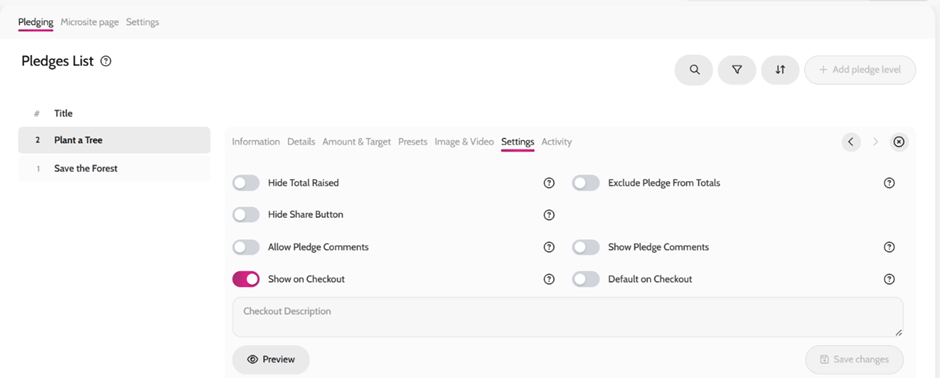Click help icon for Exclude Pledge From Totals
Screen dimensions: 940x378
pos(889,183)
